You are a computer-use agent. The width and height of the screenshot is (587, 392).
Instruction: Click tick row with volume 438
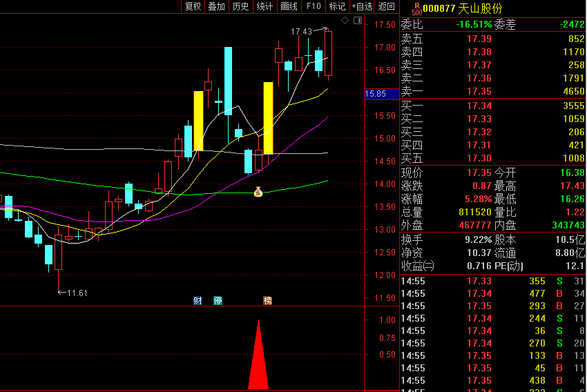point(492,381)
